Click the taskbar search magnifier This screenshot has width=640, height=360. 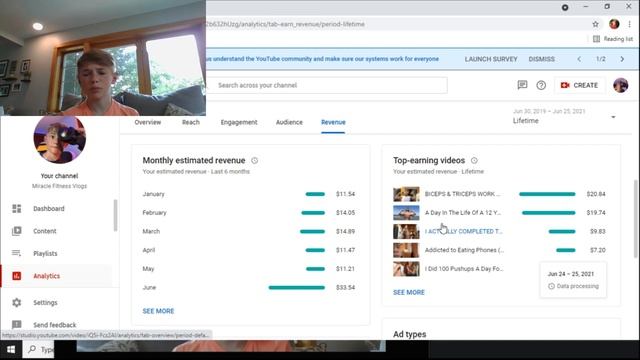32,349
